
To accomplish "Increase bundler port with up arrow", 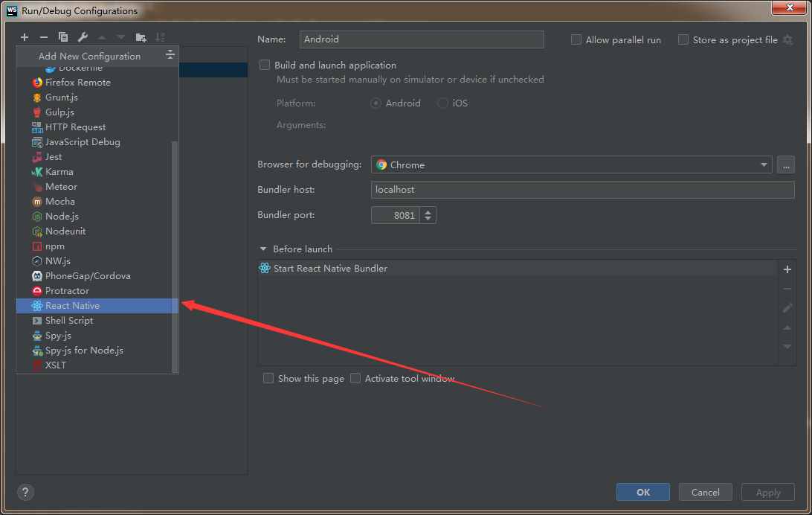I will 428,211.
